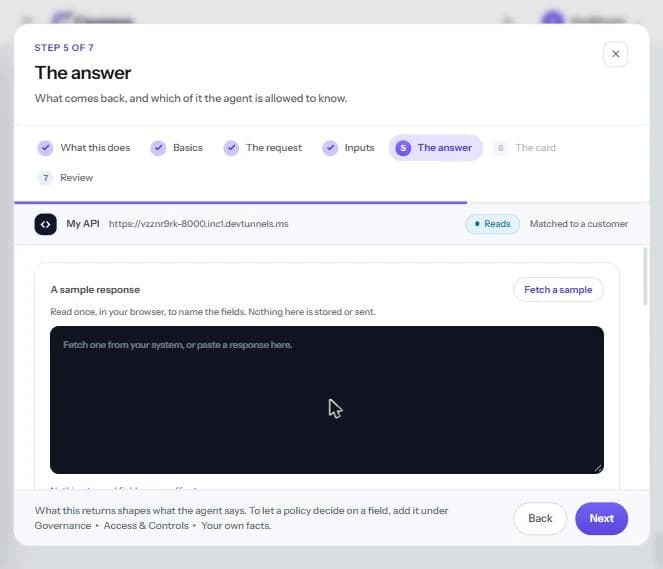Click the 'What comes back' subtitle text
The width and height of the screenshot is (663, 569).
191,98
